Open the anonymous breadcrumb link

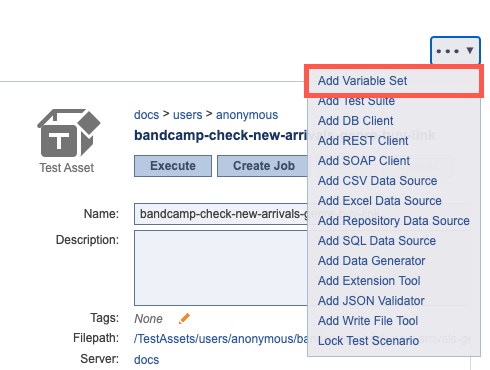tap(247, 115)
